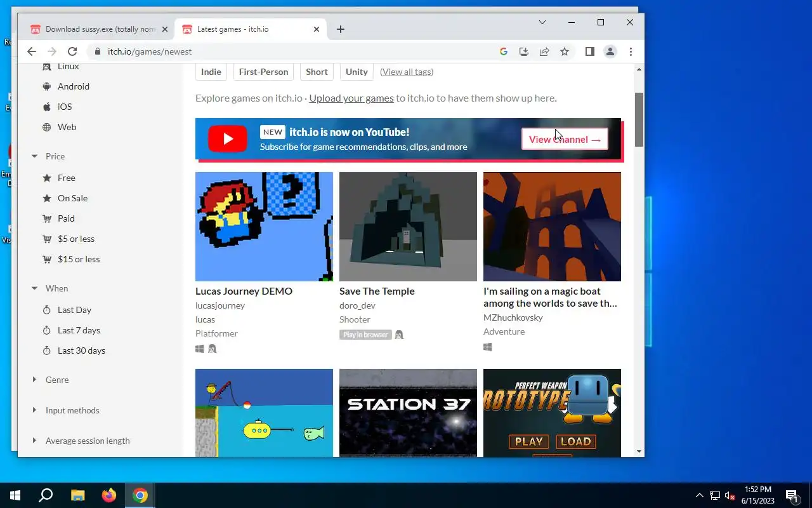
Task: Open the submarine fishing game thumbnail
Action: pos(264,413)
